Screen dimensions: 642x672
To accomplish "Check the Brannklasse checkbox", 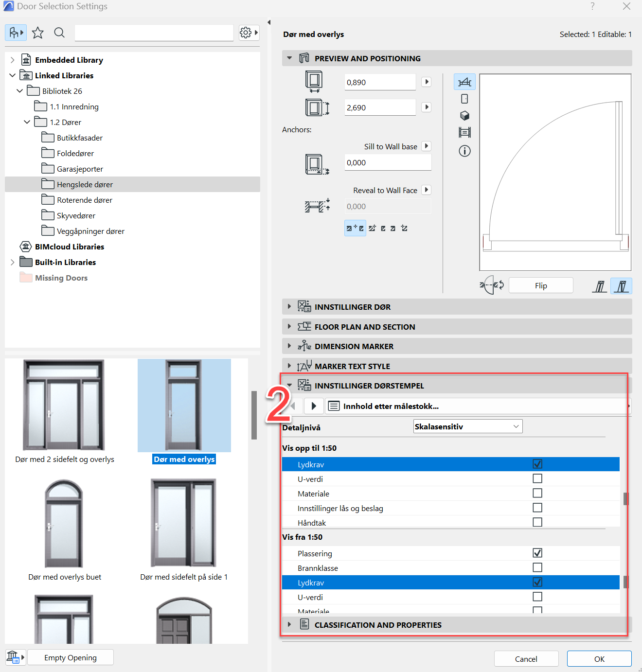I will point(537,568).
